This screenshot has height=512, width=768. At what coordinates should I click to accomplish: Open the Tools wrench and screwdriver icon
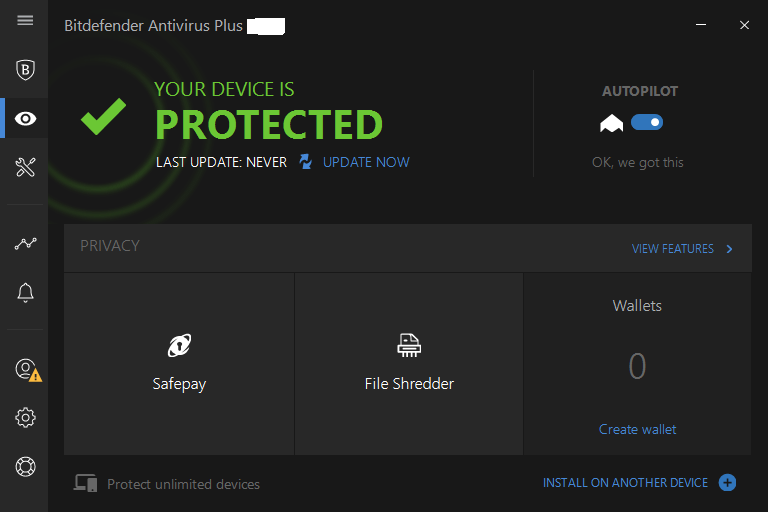[x=25, y=168]
